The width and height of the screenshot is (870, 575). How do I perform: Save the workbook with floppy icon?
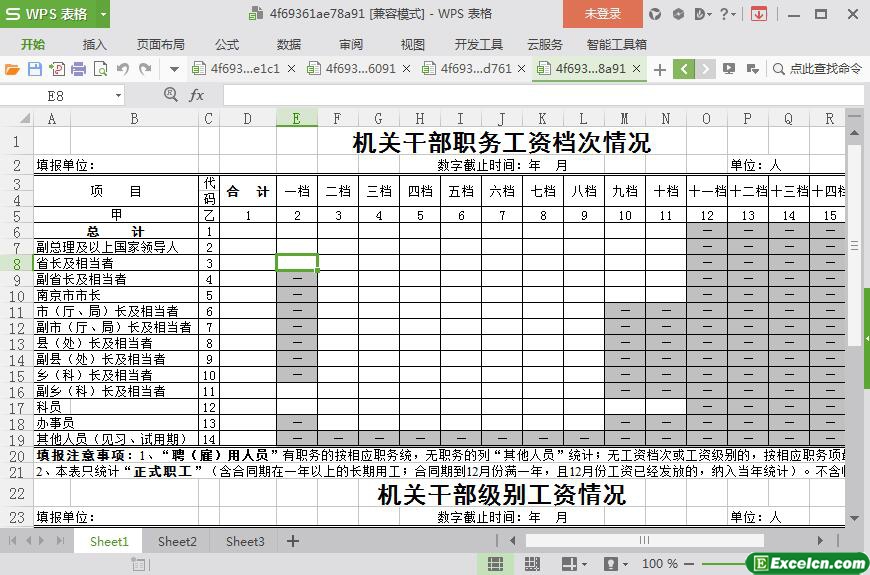pos(34,69)
